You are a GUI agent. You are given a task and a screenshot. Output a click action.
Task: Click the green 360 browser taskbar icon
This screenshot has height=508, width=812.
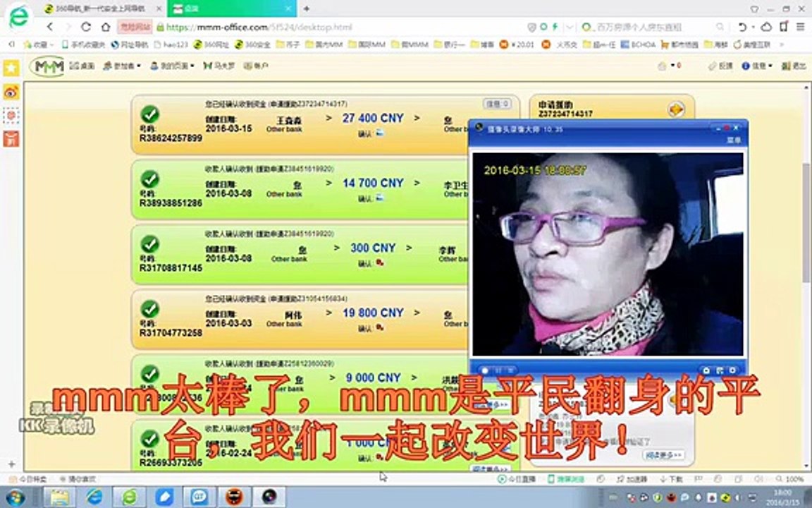pos(130,497)
